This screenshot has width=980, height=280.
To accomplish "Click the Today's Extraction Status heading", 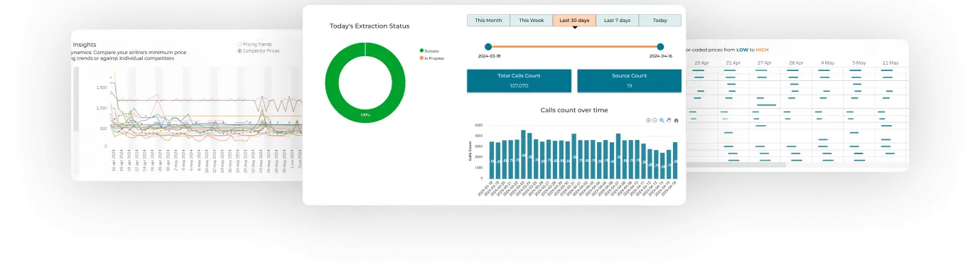I will coord(370,26).
